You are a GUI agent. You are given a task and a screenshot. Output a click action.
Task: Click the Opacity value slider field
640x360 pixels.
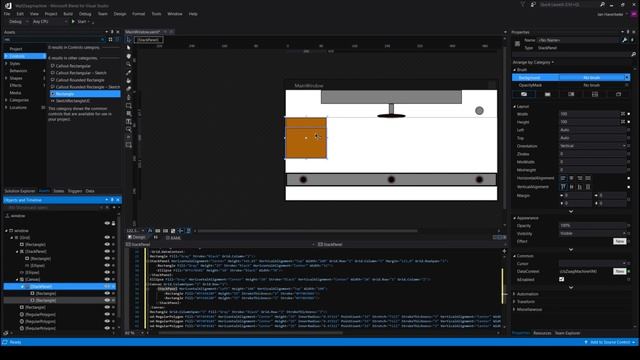[x=592, y=225]
